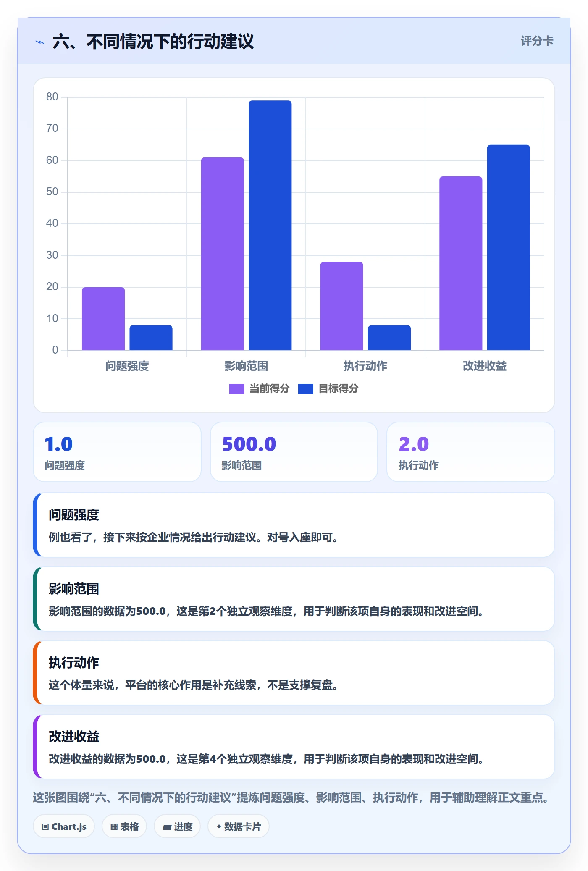588x871 pixels.
Task: Click the 80 y-axis tick label
Action: 52,97
